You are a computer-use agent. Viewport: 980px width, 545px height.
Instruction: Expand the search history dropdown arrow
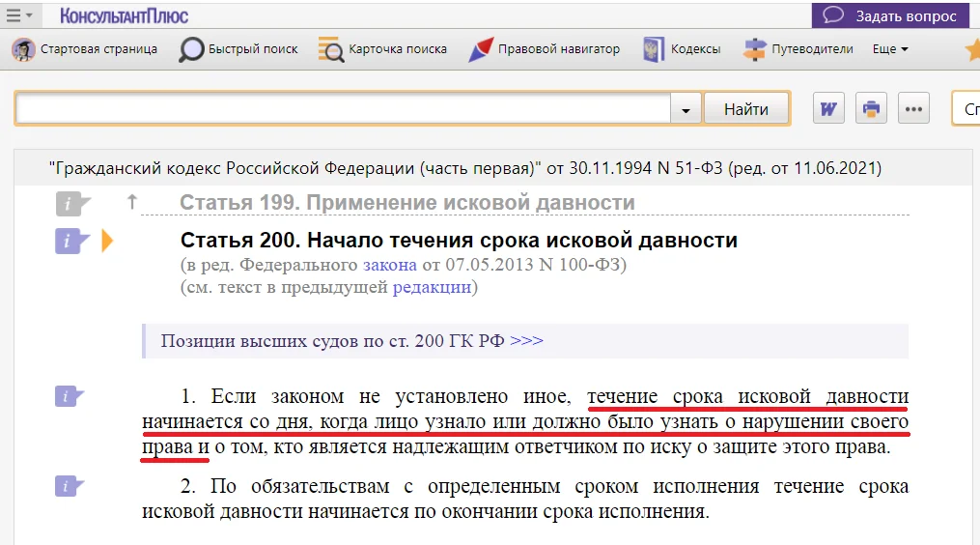coord(686,109)
